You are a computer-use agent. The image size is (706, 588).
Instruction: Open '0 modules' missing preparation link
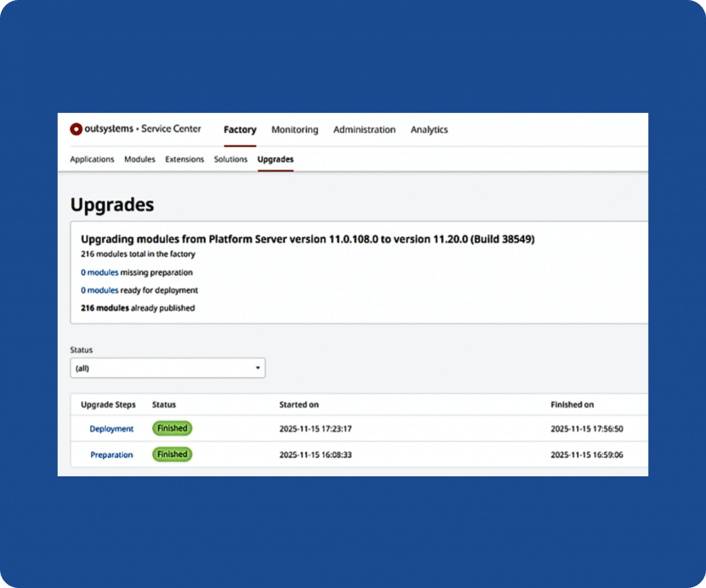(x=99, y=272)
